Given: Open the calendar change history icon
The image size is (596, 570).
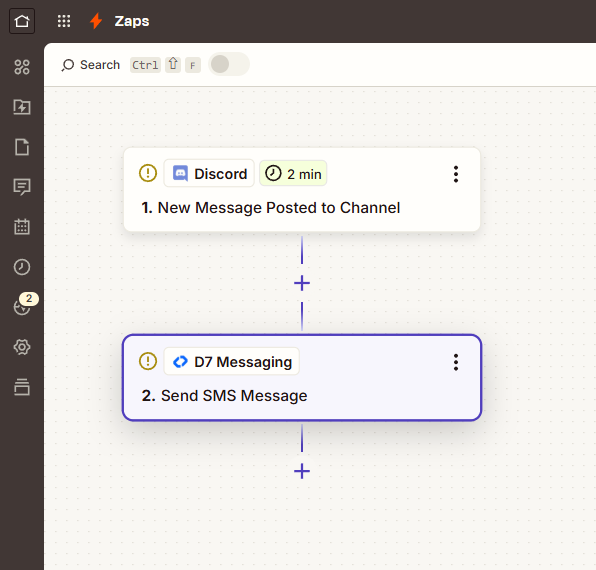Looking at the screenshot, I should tap(22, 227).
